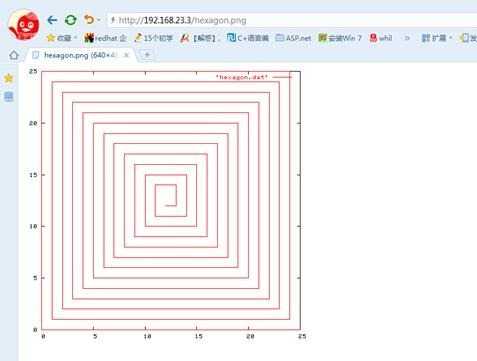Viewport: 477px width, 361px height.
Task: Open the C+ language bookmark
Action: (x=247, y=38)
